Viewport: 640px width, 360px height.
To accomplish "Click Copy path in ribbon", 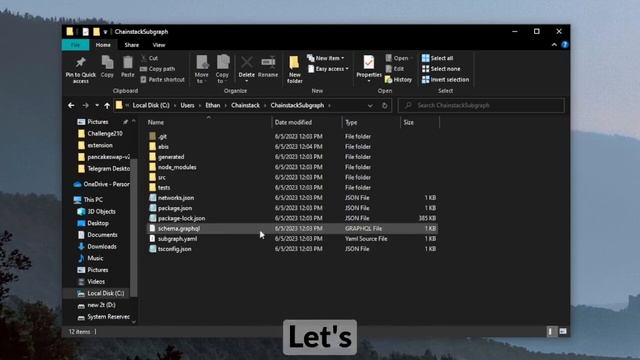I will [158, 69].
